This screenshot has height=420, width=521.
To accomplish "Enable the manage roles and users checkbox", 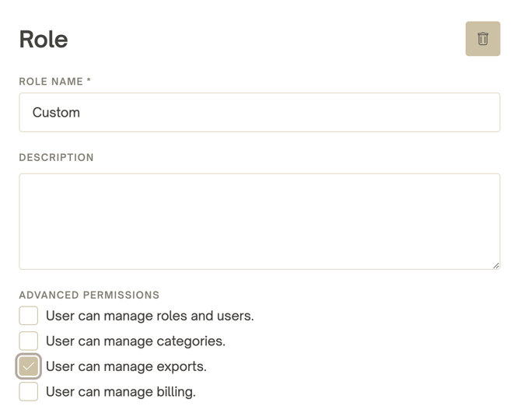I will point(29,315).
